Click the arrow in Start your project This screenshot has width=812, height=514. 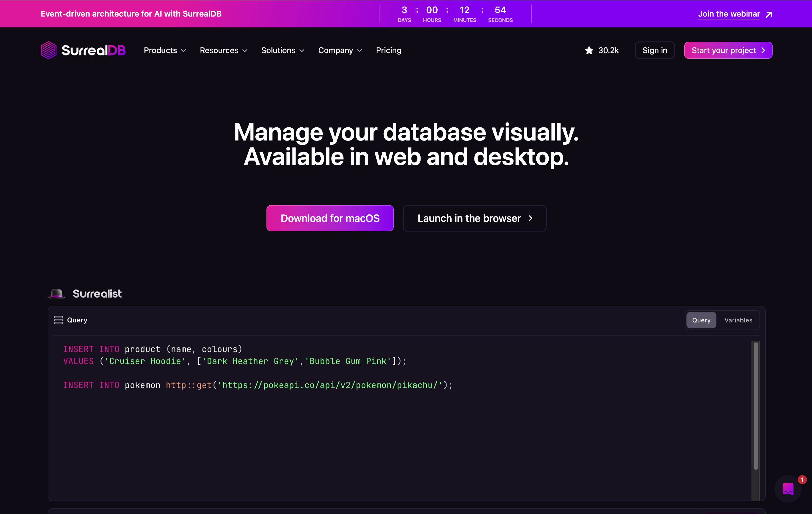coord(763,50)
